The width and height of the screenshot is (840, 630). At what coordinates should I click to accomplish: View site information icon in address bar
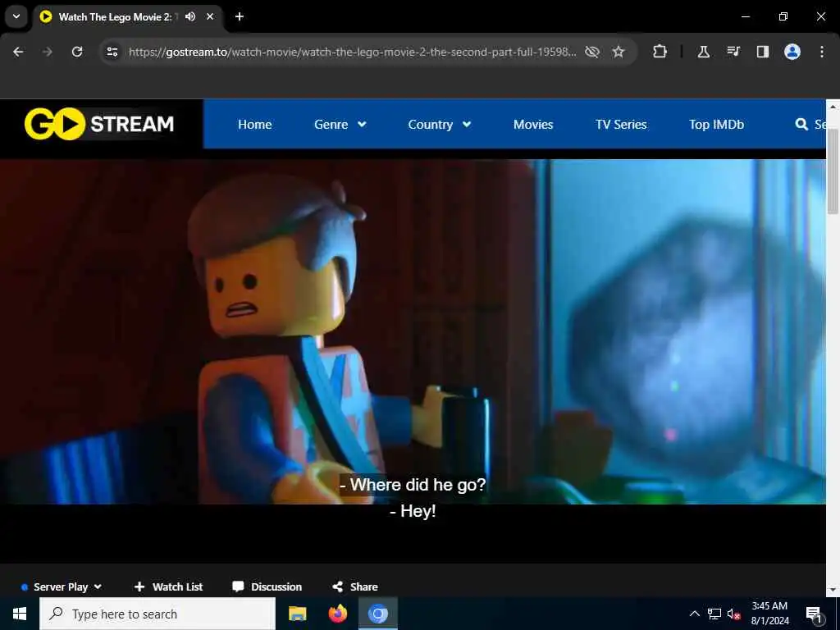(x=112, y=52)
